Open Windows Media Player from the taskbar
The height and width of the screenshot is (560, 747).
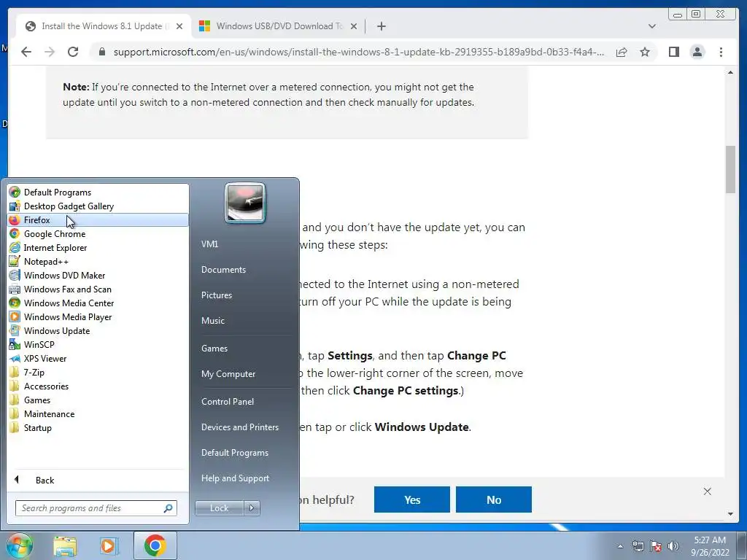point(108,545)
